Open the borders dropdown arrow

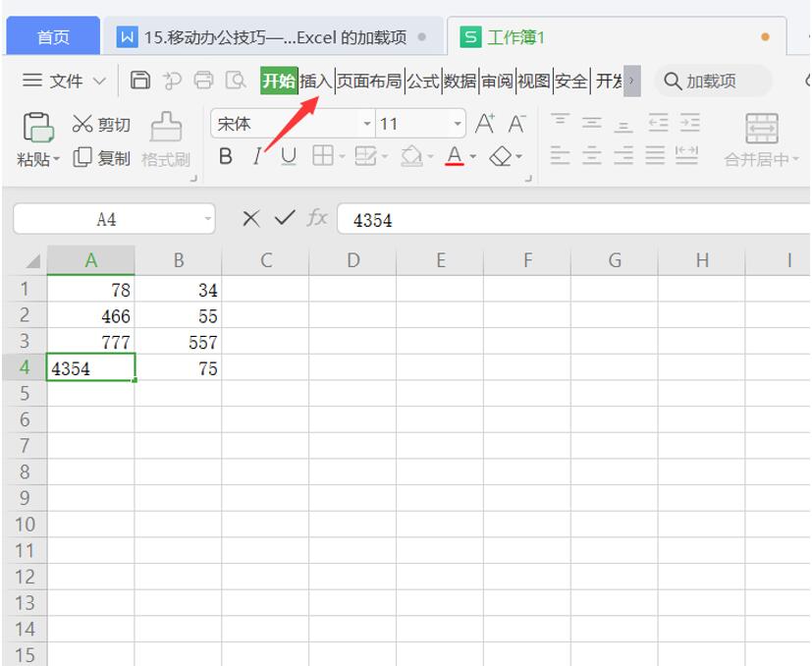(x=342, y=156)
